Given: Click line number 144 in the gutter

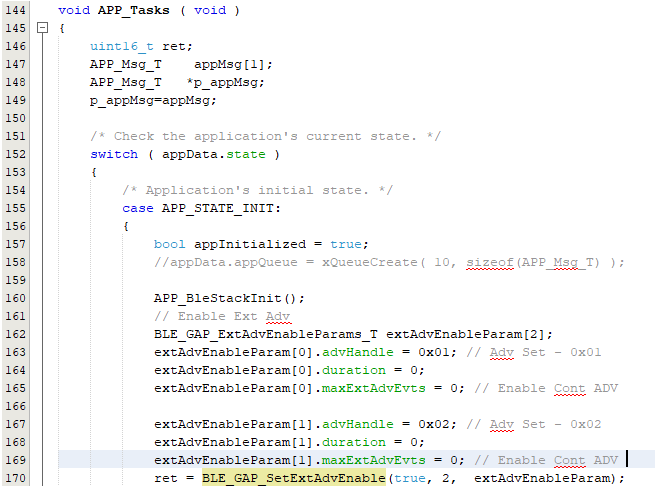Looking at the screenshot, I should click(x=15, y=10).
